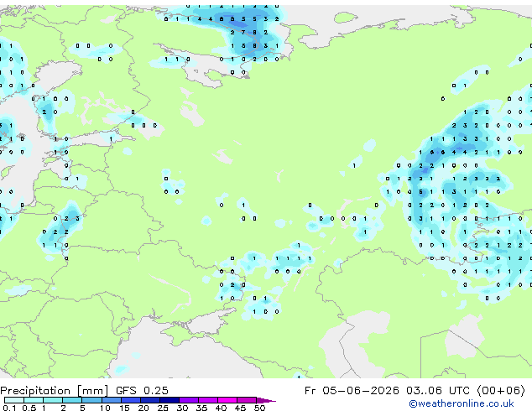Click the 0.1–0.5 mm legend color swatch
The image size is (532, 411).
(x=14, y=400)
